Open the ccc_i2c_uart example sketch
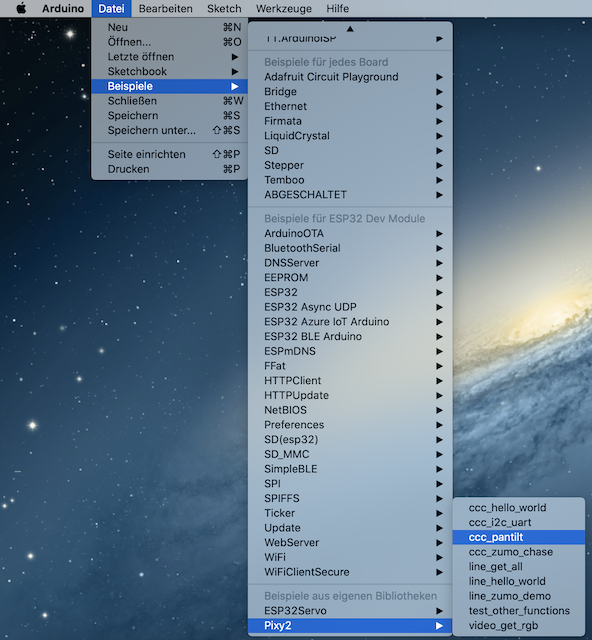This screenshot has width=592, height=640. (519, 522)
